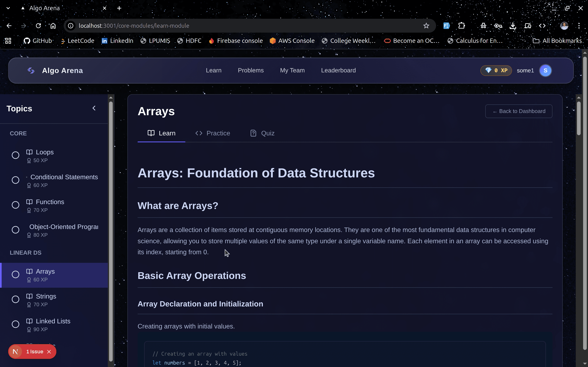Mark the Loops topic circle as complete
The image size is (588, 367).
coord(15,155)
